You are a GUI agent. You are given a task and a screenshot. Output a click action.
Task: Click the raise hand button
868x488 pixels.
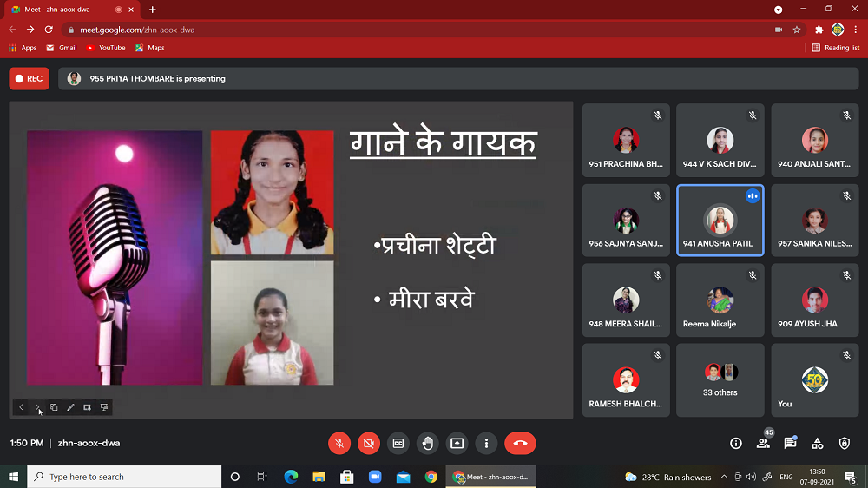[x=427, y=443]
